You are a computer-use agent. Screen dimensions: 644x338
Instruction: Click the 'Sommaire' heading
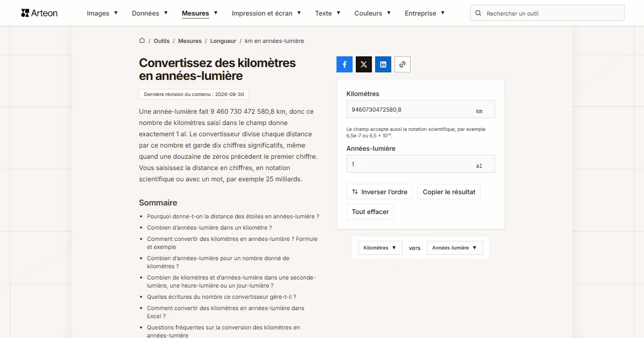click(158, 203)
